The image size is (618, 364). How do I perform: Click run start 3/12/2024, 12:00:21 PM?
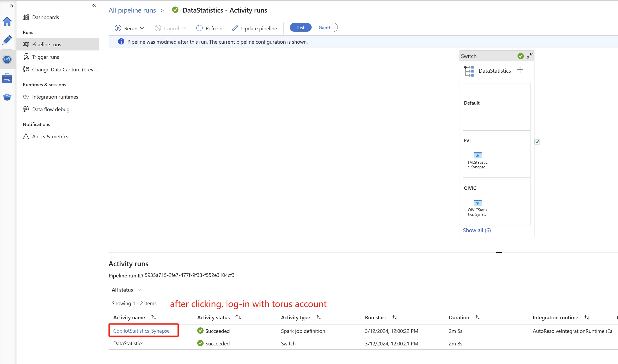point(391,343)
